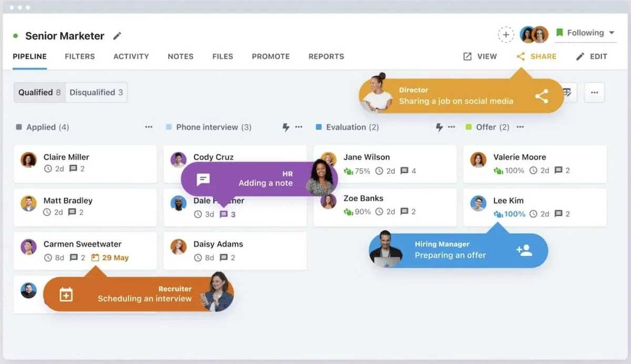The height and width of the screenshot is (364, 631).
Task: Click the Edit button
Action: pos(592,56)
